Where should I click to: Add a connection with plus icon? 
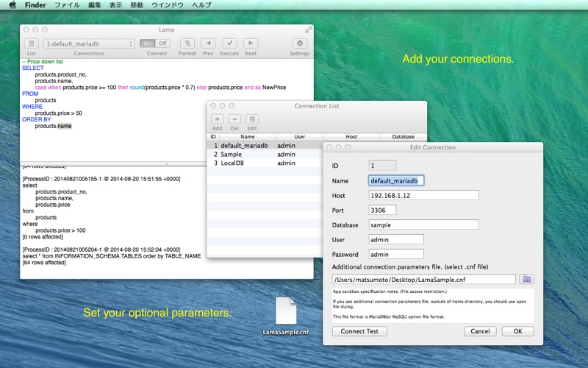[217, 119]
